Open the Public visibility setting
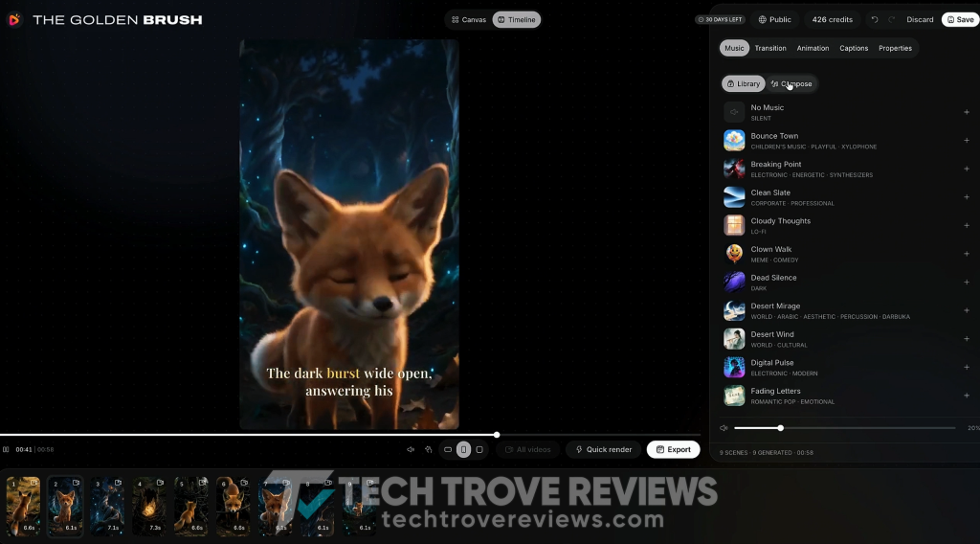Viewport: 980px width, 544px height. pos(775,20)
